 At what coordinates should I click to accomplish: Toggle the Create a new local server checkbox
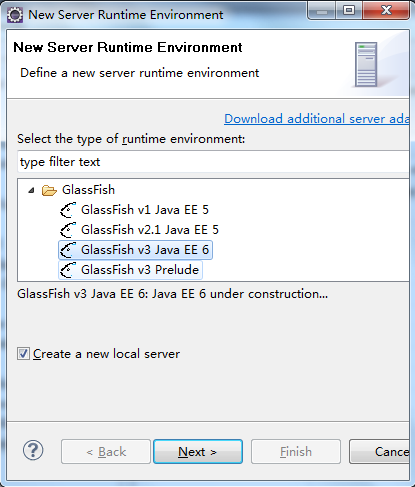click(23, 354)
